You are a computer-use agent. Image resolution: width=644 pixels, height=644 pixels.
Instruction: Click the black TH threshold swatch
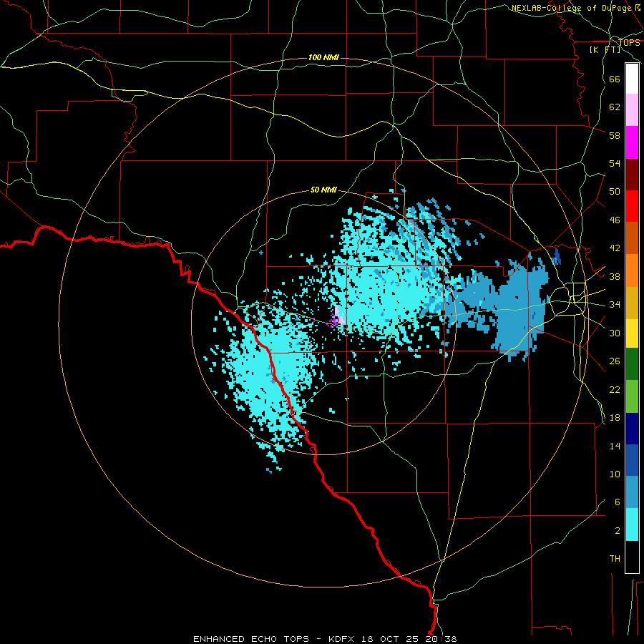pyautogui.click(x=632, y=557)
